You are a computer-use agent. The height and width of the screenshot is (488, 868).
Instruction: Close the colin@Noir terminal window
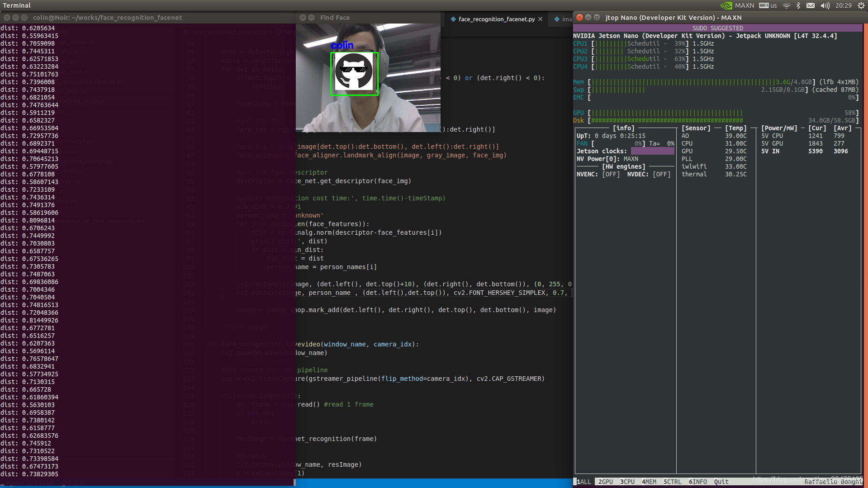tap(7, 18)
